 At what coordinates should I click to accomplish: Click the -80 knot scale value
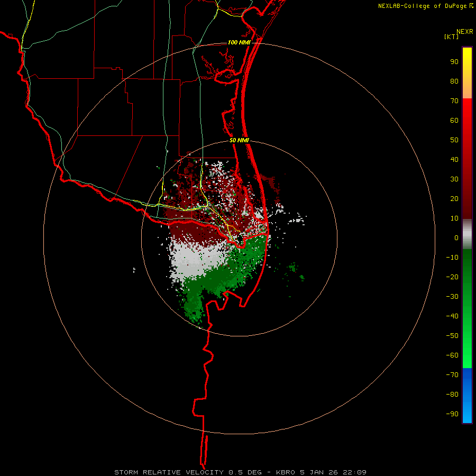tap(452, 395)
